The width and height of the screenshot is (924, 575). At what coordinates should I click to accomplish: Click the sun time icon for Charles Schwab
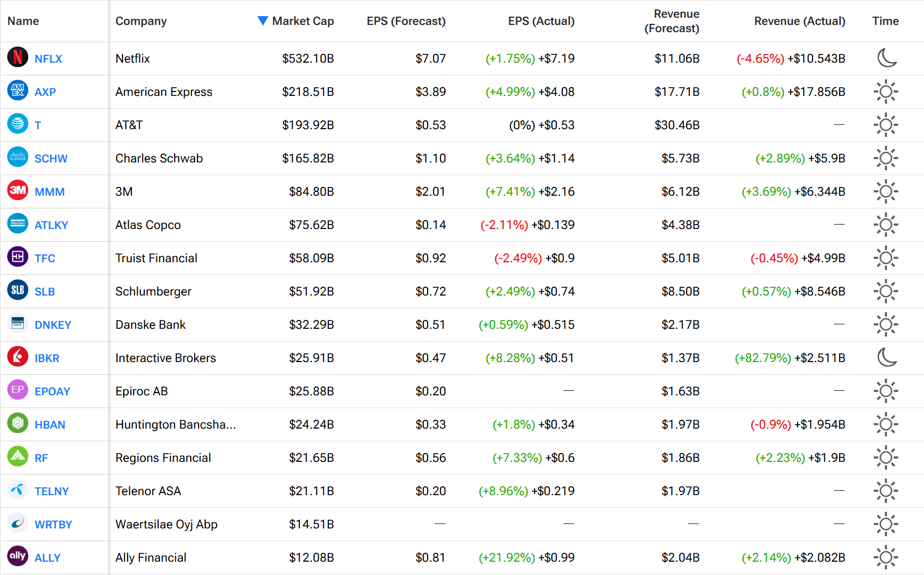pos(886,158)
